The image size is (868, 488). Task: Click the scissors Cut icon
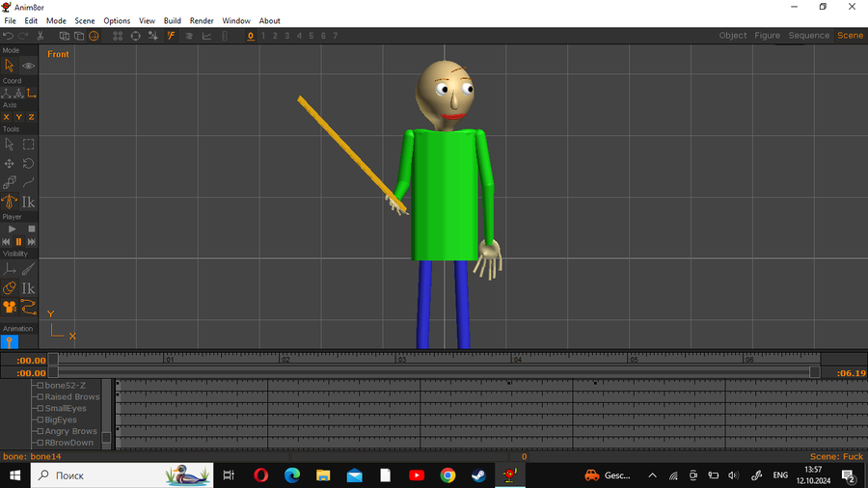pos(41,36)
